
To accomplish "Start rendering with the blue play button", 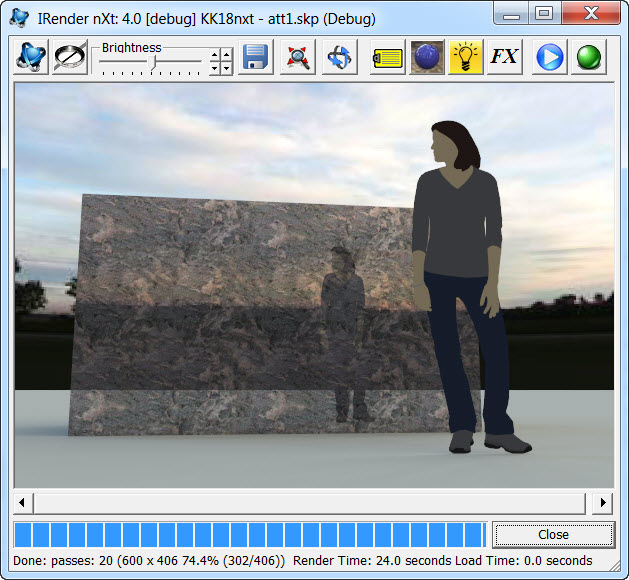I will [549, 57].
